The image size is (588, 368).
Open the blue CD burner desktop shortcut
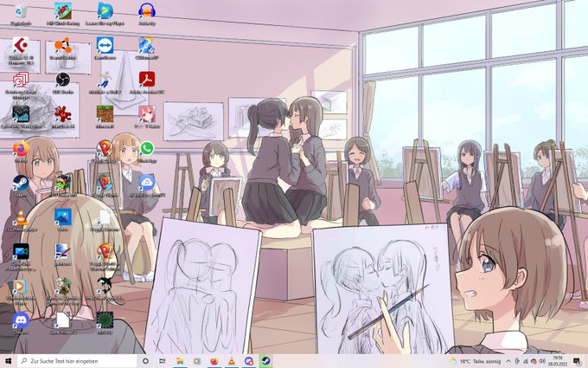[147, 48]
